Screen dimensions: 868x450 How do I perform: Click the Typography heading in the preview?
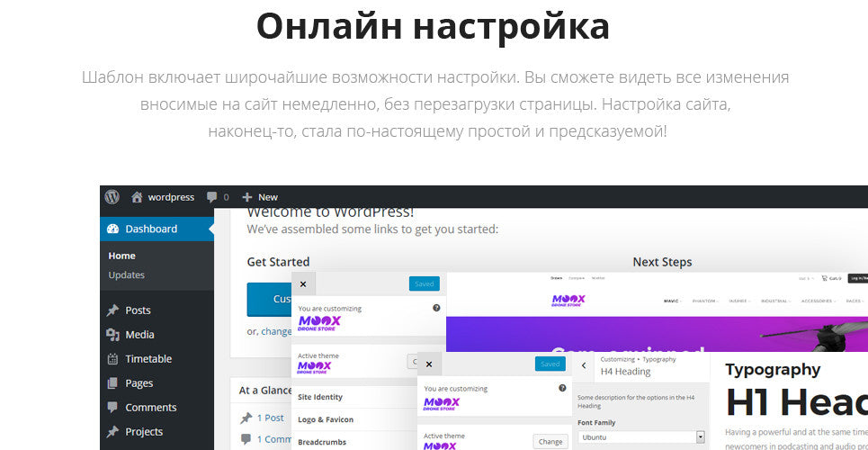click(x=773, y=370)
